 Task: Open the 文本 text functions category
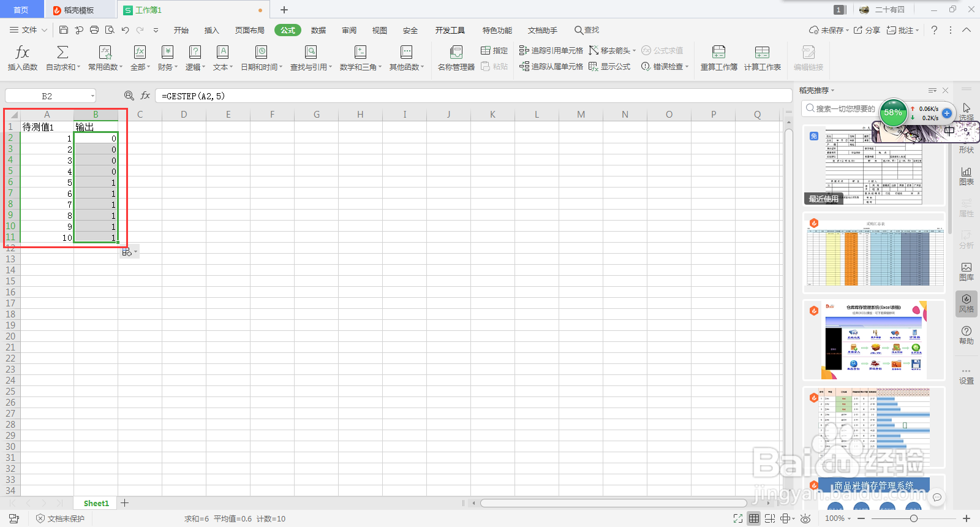(223, 58)
